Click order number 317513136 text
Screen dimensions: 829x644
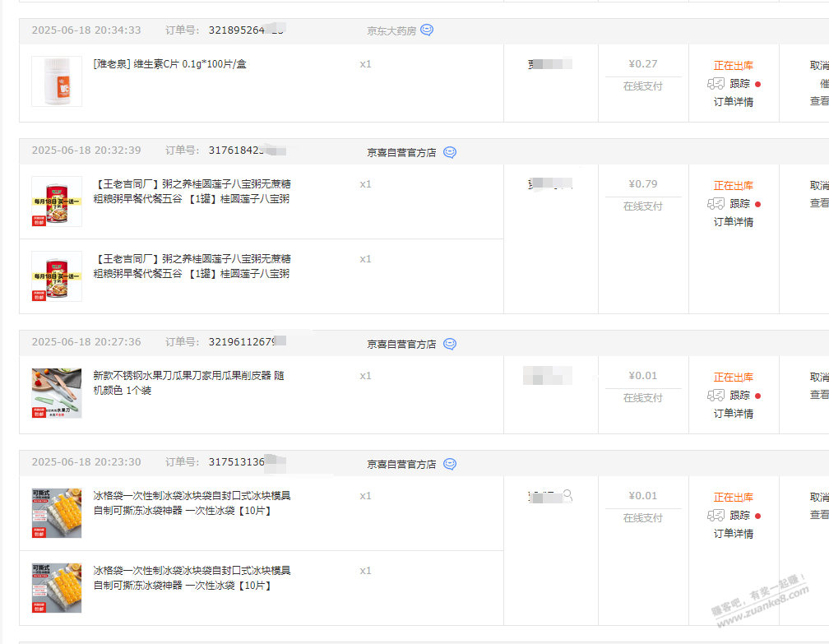pyautogui.click(x=236, y=461)
